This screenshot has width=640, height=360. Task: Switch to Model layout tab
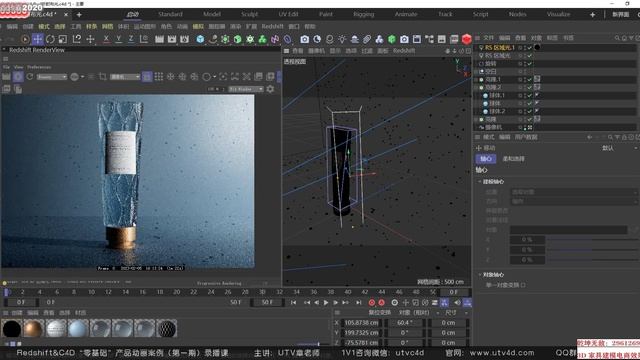[x=212, y=14]
